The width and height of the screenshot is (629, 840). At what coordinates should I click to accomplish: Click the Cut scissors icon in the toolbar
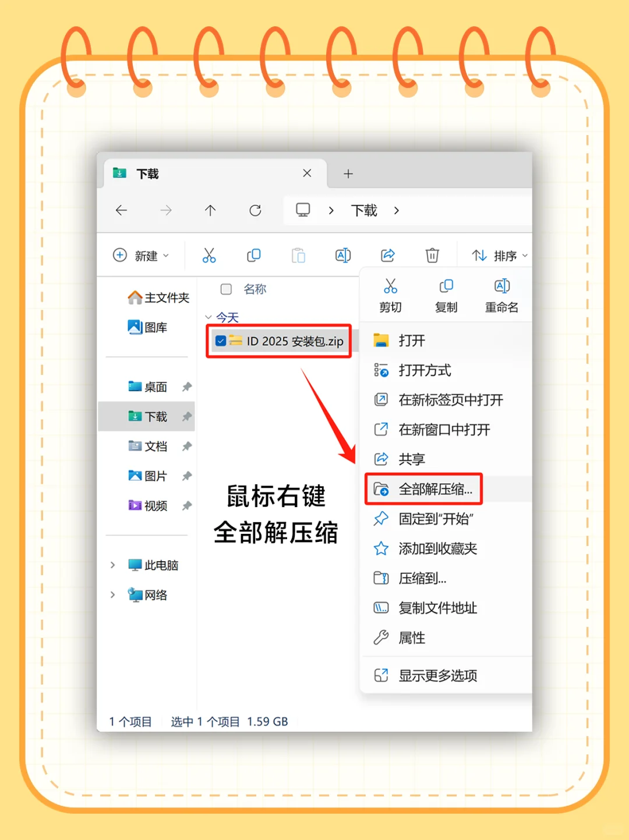pos(210,256)
